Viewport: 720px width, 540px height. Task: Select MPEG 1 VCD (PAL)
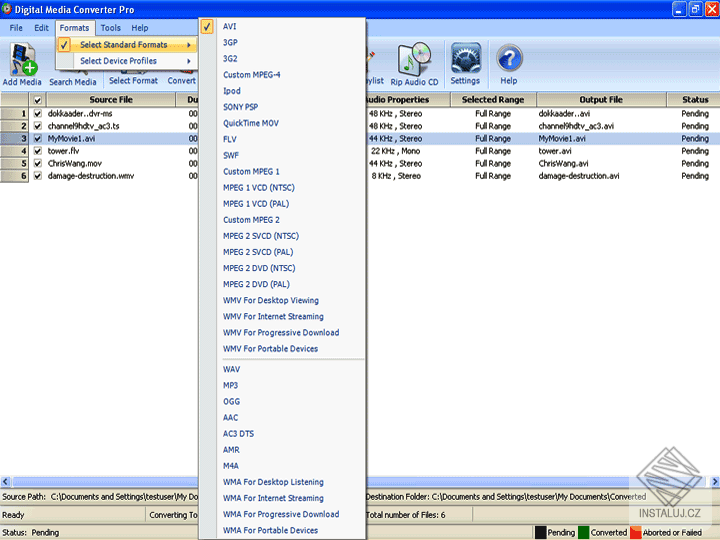(282, 203)
